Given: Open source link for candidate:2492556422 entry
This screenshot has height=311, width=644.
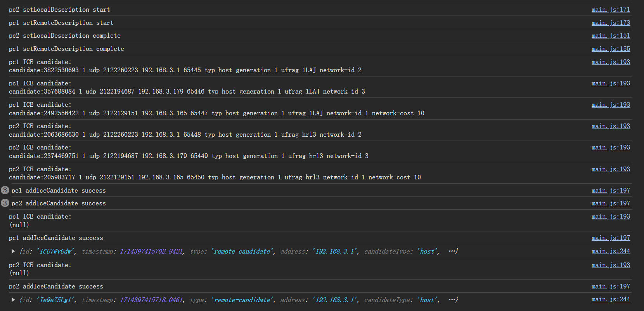Looking at the screenshot, I should coord(611,104).
